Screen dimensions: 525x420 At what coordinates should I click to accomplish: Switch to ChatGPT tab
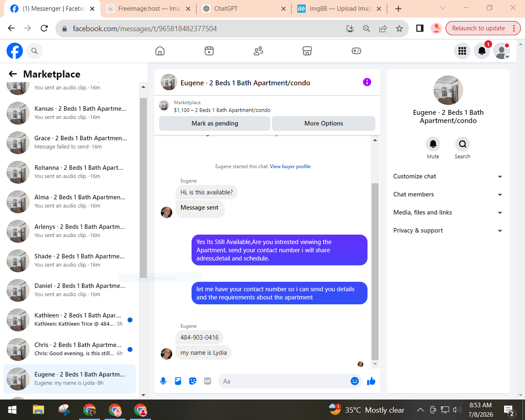click(x=244, y=9)
